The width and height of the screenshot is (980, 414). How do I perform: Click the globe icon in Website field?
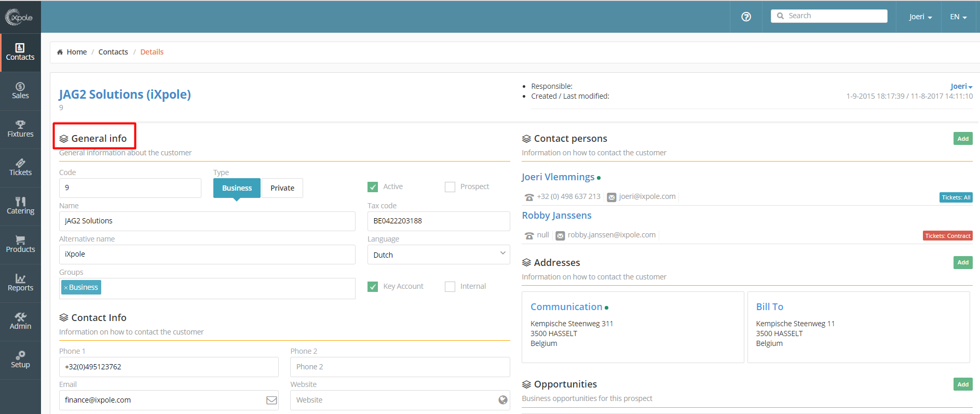click(x=503, y=400)
